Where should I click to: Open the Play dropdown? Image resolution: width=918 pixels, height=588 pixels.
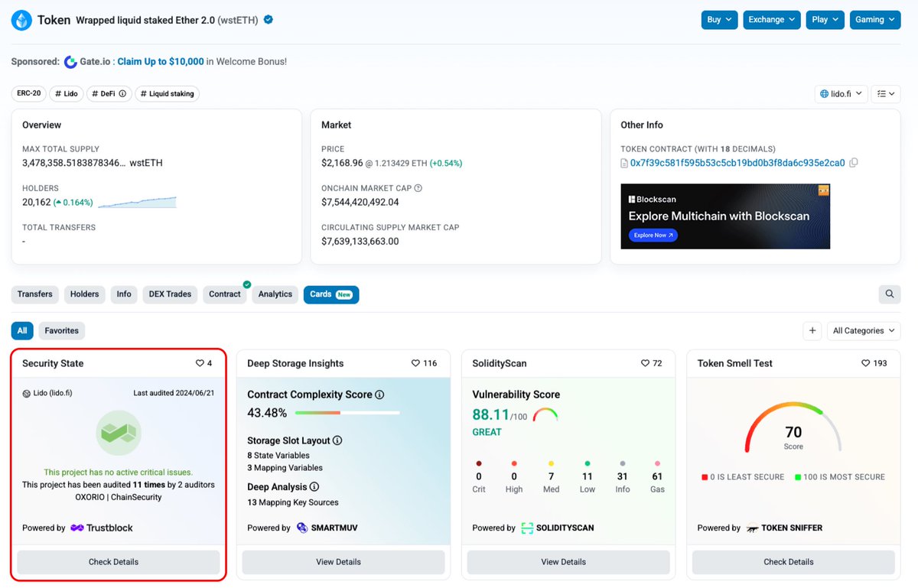[x=825, y=20]
